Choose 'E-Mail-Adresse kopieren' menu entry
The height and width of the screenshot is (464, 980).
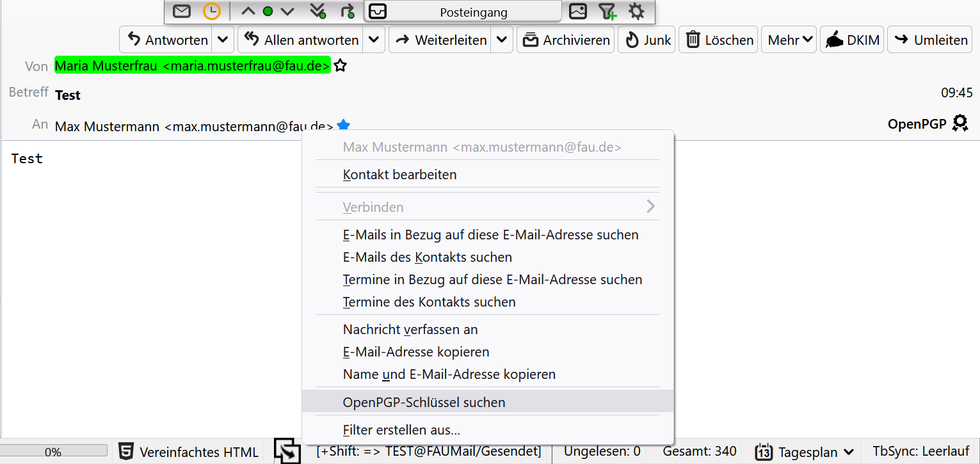416,352
